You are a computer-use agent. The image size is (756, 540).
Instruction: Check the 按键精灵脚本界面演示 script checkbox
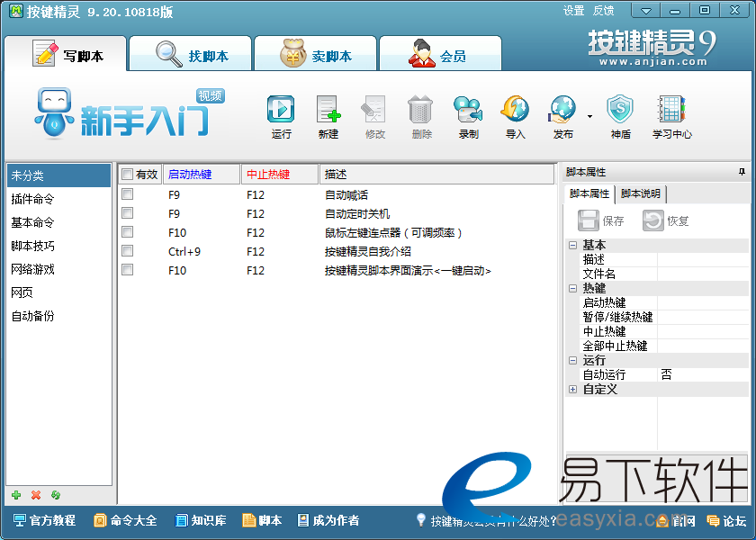(x=127, y=269)
